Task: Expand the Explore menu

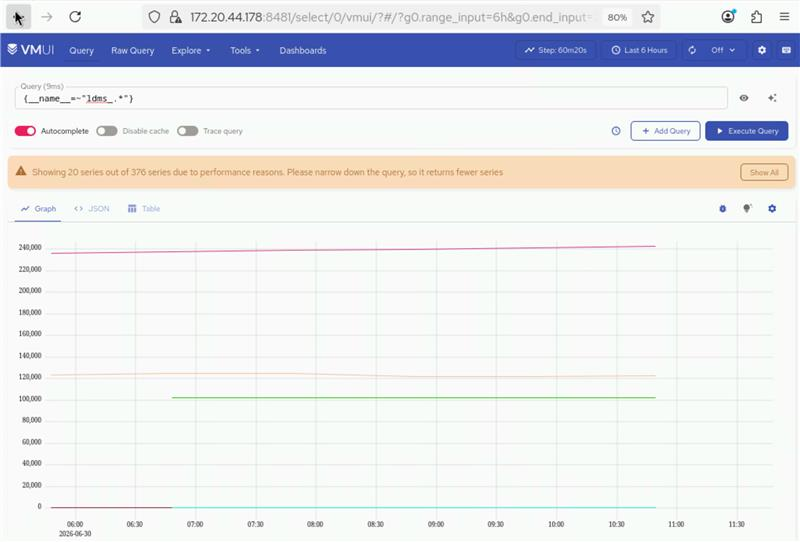Action: pyautogui.click(x=191, y=51)
